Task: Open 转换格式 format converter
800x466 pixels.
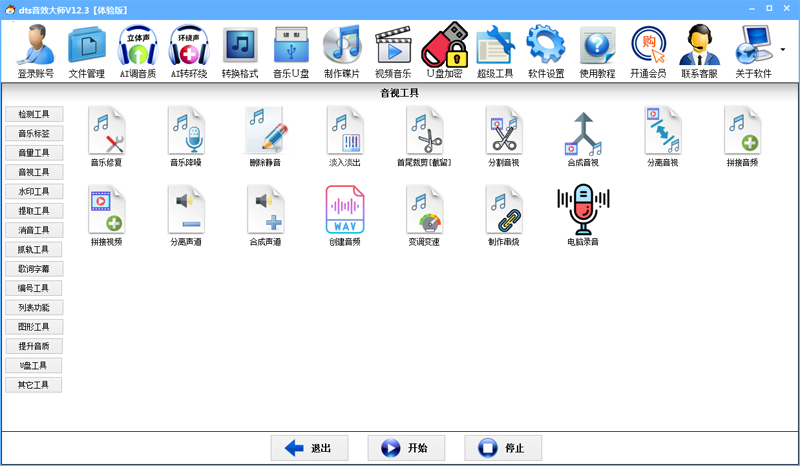Action: [240, 52]
